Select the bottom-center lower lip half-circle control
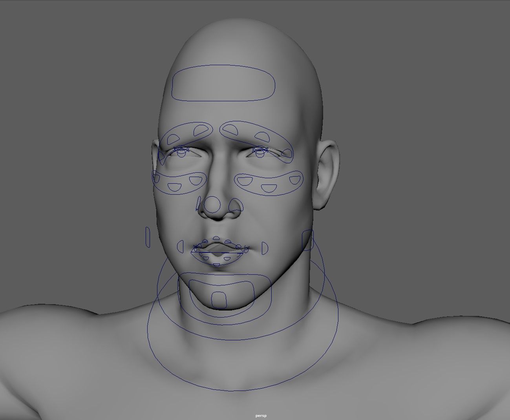Image resolution: width=510 pixels, height=420 pixels. click(217, 265)
